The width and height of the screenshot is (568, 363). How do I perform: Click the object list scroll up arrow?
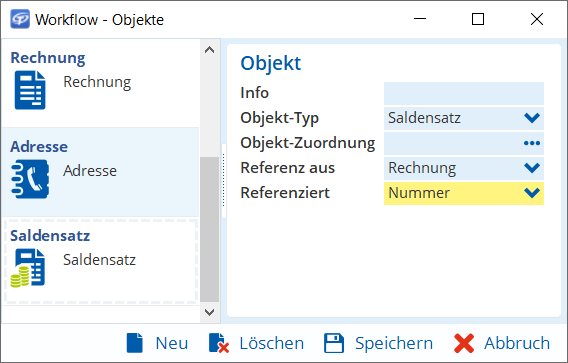[x=209, y=50]
